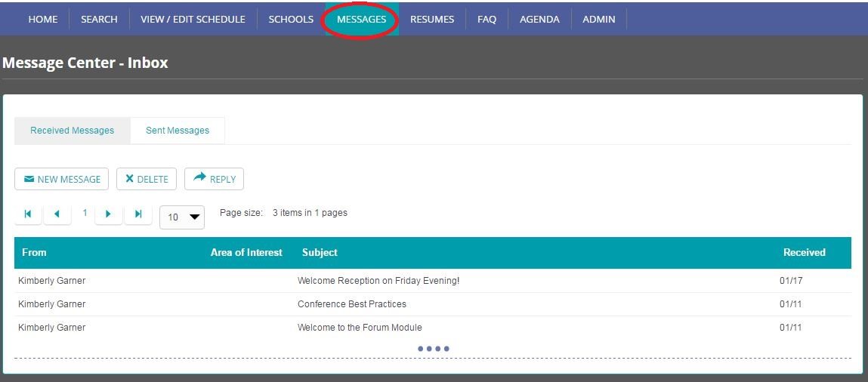
Task: Sort by Subject column header
Action: click(320, 253)
